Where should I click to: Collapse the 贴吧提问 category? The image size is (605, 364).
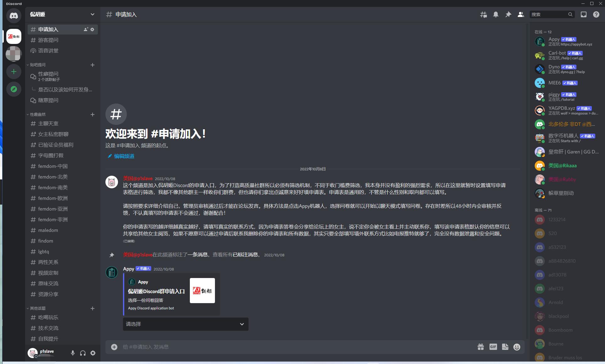point(38,65)
